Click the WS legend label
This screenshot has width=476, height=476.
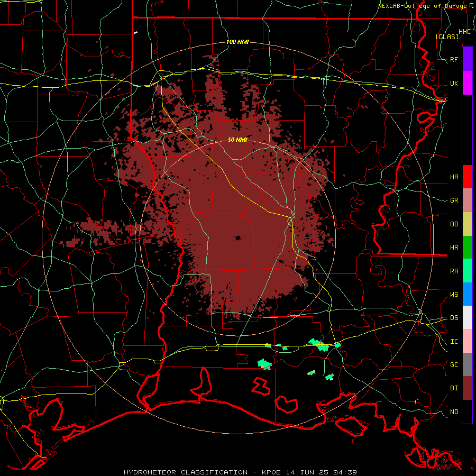click(x=454, y=295)
